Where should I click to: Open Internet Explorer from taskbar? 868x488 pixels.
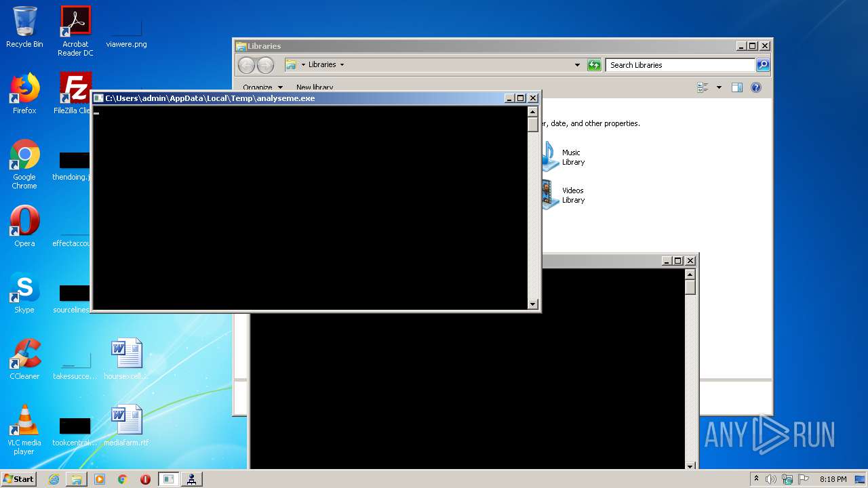[54, 479]
